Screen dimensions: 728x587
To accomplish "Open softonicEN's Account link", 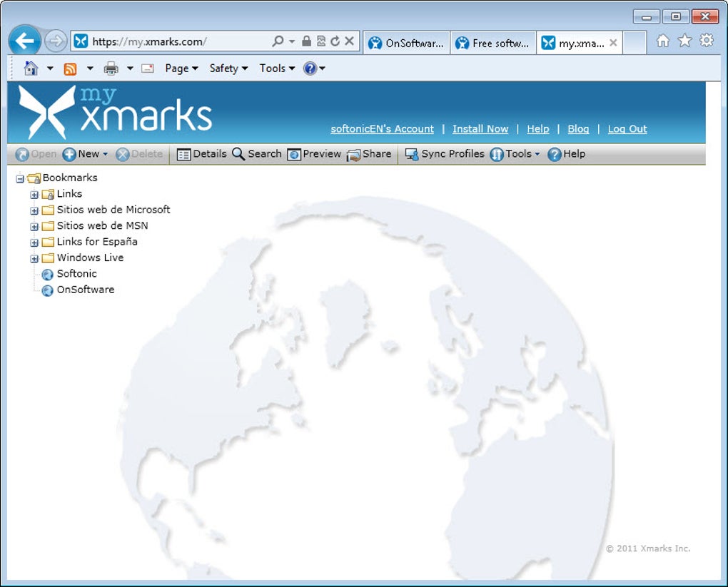I will coord(382,129).
